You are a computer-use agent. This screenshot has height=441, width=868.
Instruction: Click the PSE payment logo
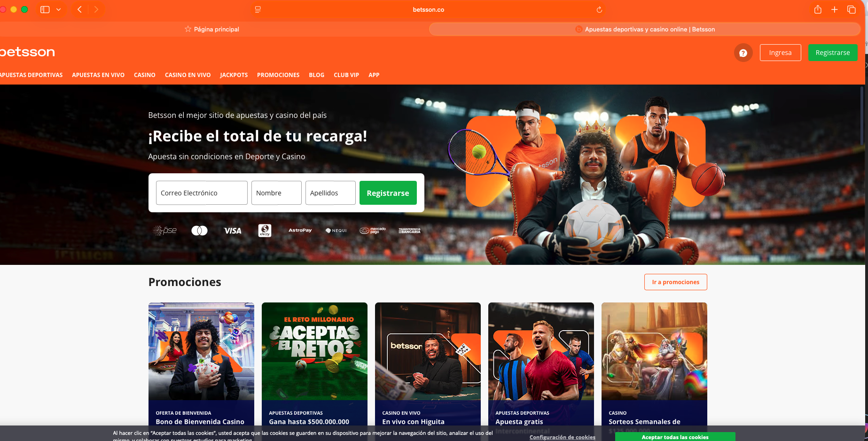(165, 231)
